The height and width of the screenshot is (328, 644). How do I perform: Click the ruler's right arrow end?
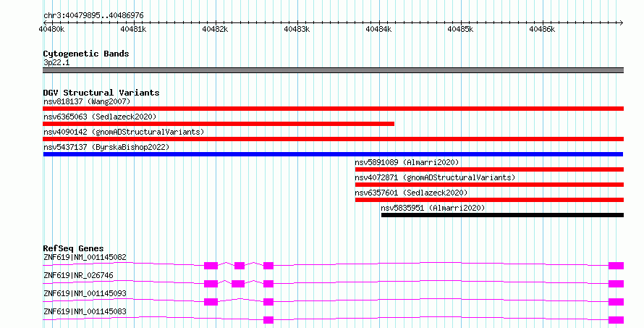tap(621, 22)
